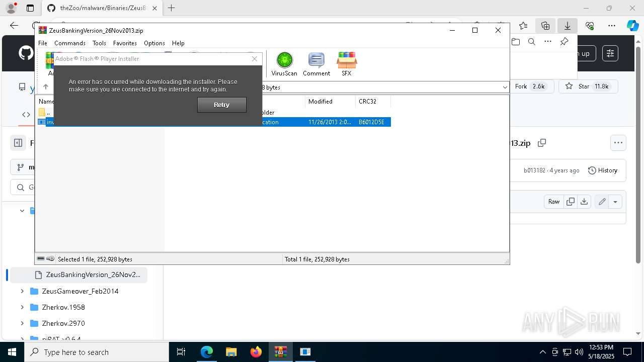Open Firefox from the taskbar
Image resolution: width=644 pixels, height=362 pixels.
coord(256,352)
